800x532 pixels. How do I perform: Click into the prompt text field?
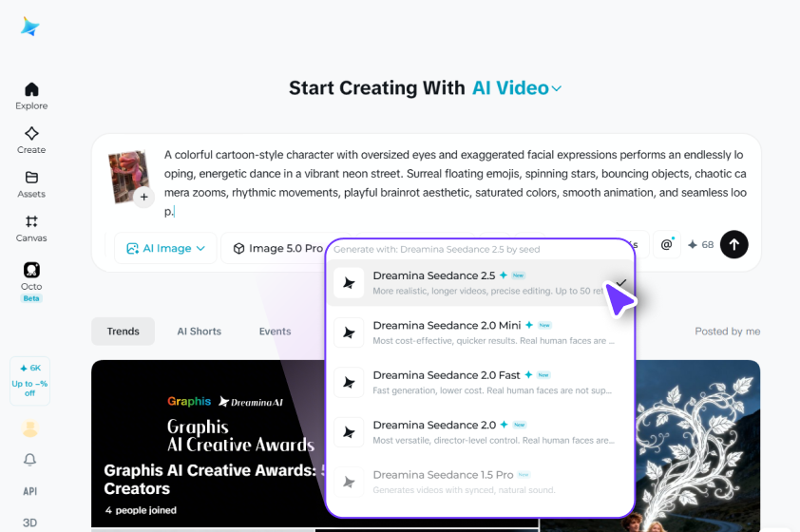(455, 182)
